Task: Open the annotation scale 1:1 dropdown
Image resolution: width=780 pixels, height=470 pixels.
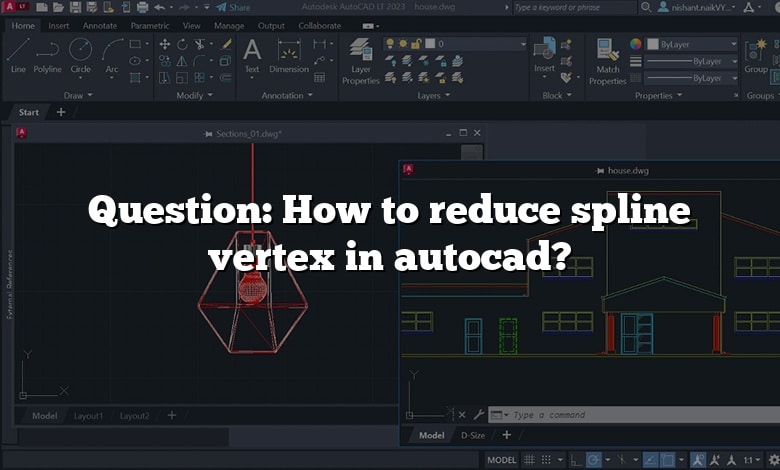Action: (752, 460)
